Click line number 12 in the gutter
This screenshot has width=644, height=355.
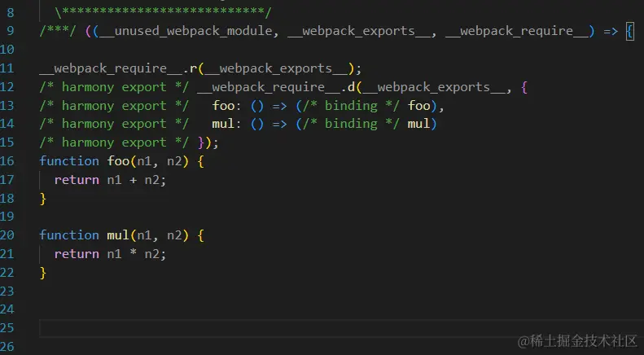point(7,87)
